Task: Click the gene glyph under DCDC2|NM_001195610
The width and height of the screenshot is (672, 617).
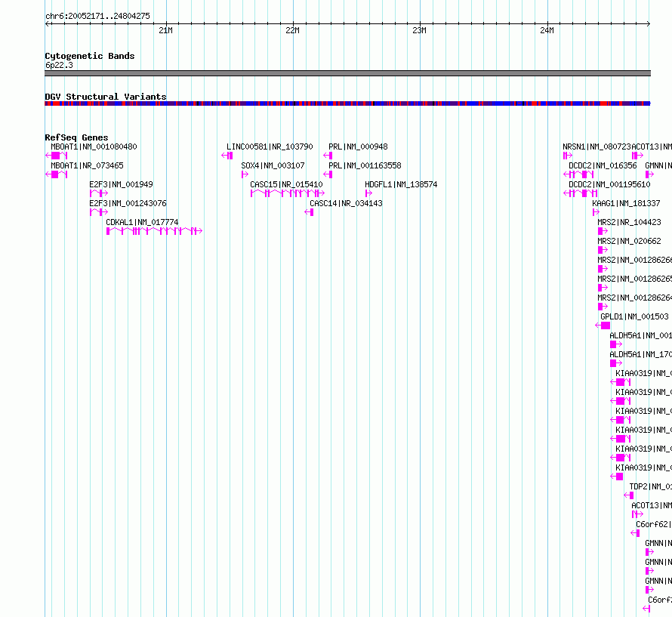Action: (581, 193)
